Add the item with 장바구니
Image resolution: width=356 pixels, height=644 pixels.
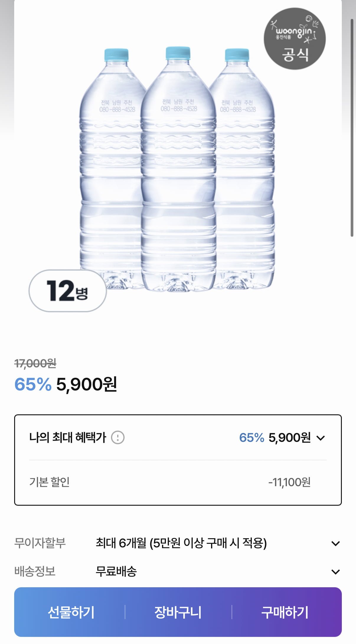[x=178, y=612]
